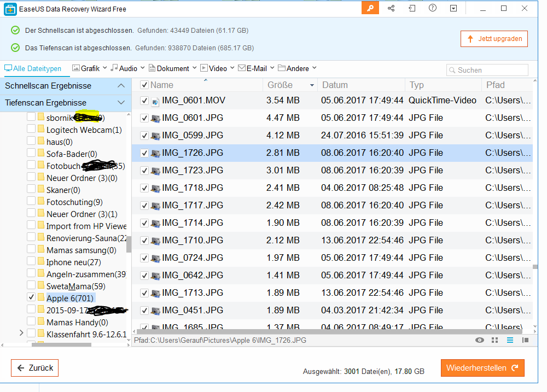547x392 pixels.
Task: Click the folder icon of Apple 6
Action: [41, 297]
